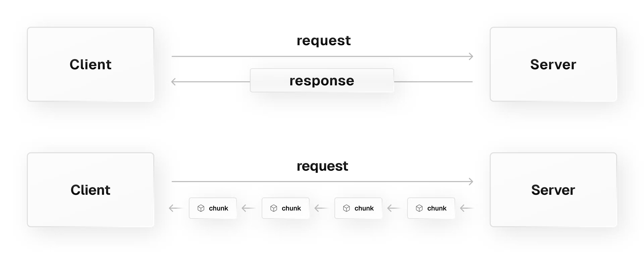Click the arrow between third and fourth chunks

pyautogui.click(x=393, y=208)
